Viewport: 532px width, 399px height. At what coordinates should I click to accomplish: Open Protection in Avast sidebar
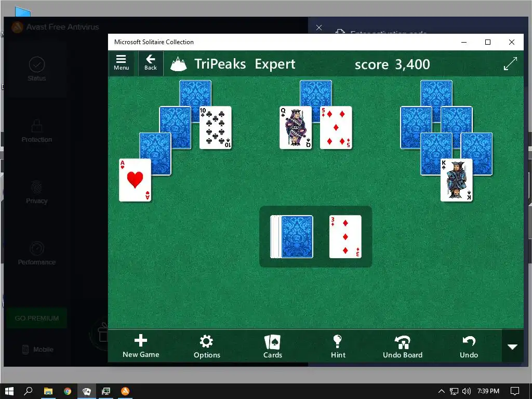point(37,131)
